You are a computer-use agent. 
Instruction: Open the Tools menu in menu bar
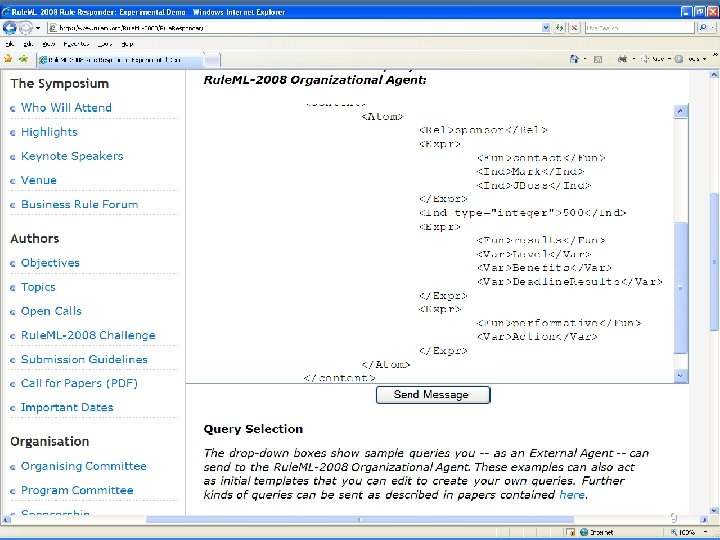click(x=105, y=44)
